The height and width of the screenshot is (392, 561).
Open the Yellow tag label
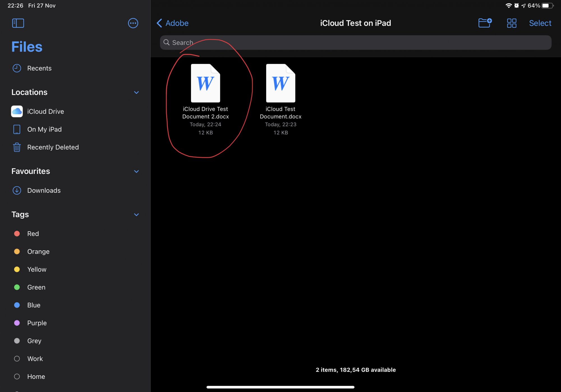click(37, 269)
